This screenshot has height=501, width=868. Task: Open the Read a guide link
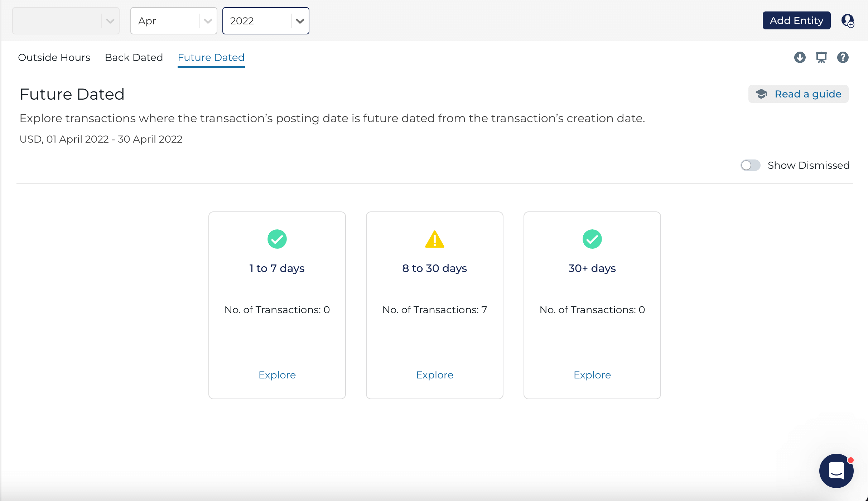point(808,94)
